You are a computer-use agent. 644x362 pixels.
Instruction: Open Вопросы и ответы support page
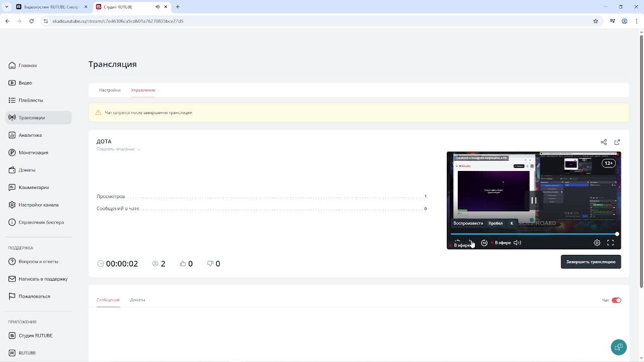coord(38,261)
